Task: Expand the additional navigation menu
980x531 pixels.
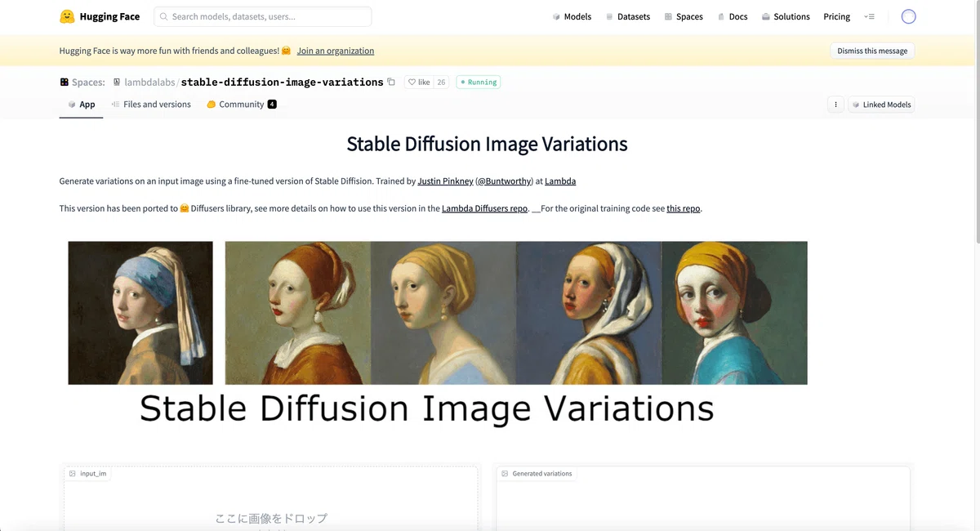Action: (x=869, y=16)
